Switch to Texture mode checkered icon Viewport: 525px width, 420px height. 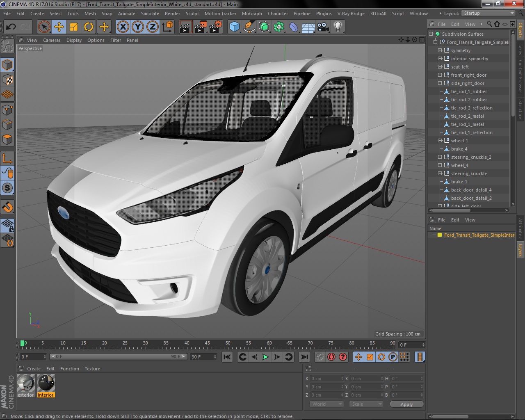click(x=7, y=80)
